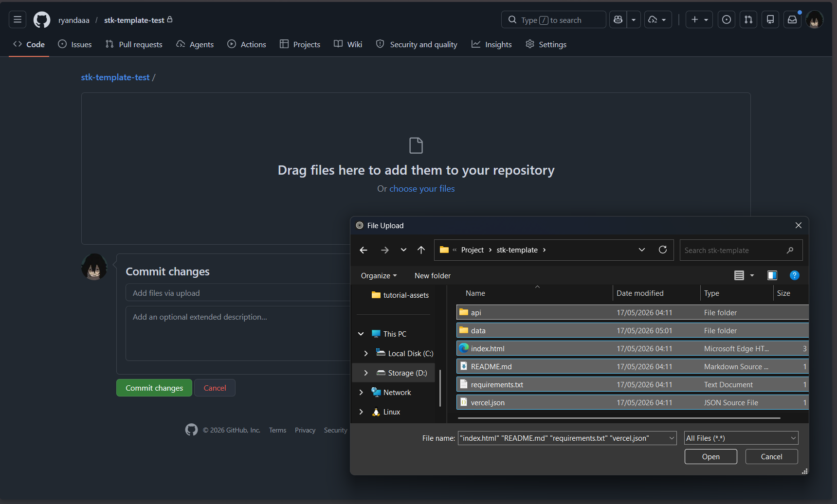
Task: Open the create new plus menu
Action: pyautogui.click(x=699, y=20)
